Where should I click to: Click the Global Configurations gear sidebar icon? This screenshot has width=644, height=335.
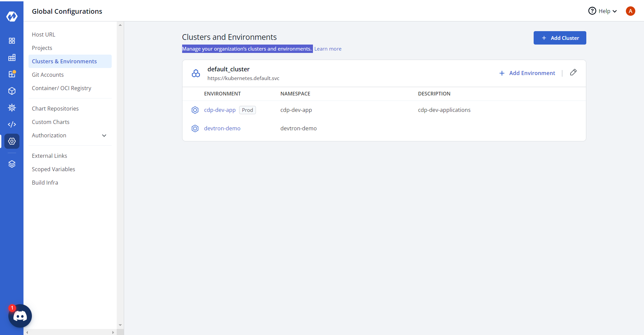12,141
